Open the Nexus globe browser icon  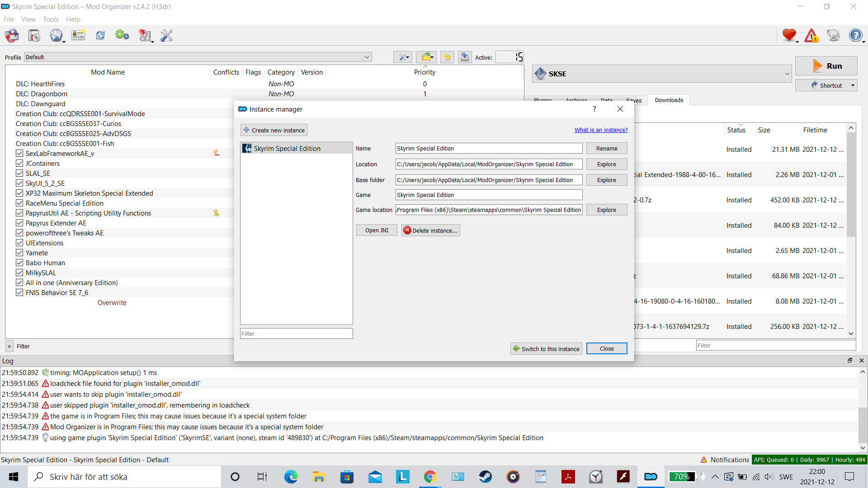pos(57,35)
